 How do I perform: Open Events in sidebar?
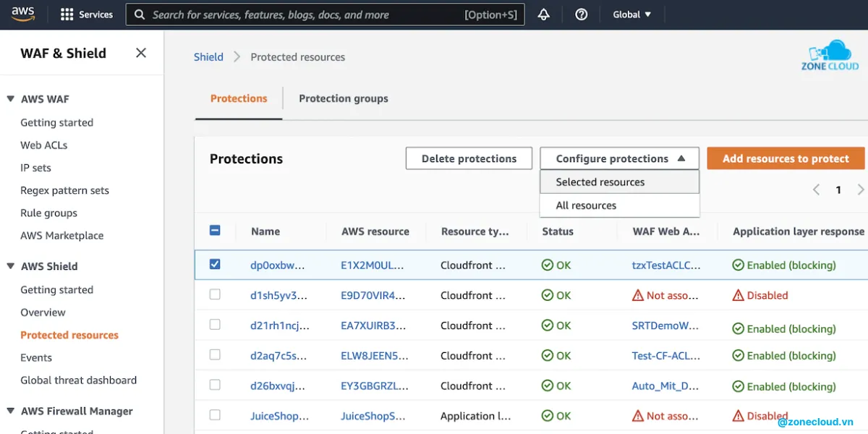click(x=36, y=357)
